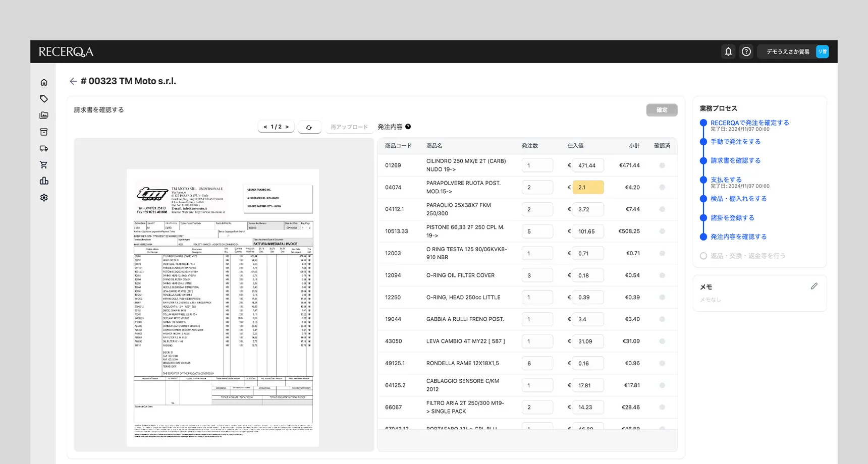Go to previous invoice page arrow
The image size is (868, 464).
(265, 127)
